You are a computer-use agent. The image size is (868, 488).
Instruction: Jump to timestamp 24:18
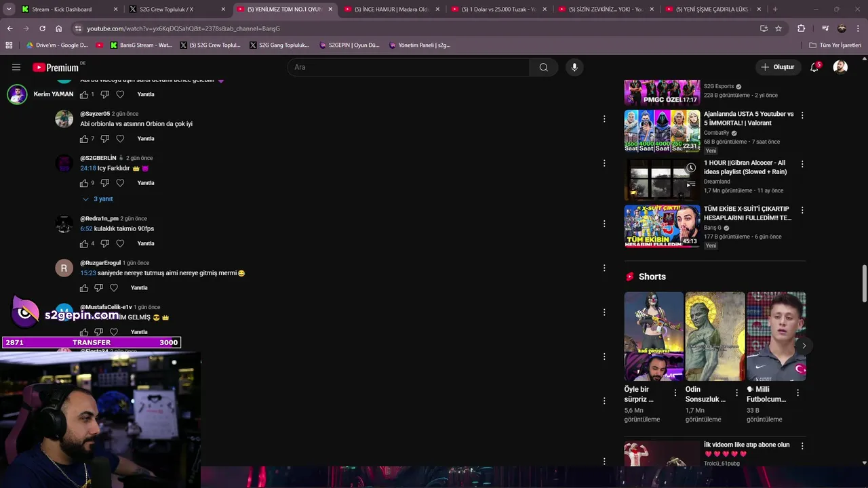88,168
